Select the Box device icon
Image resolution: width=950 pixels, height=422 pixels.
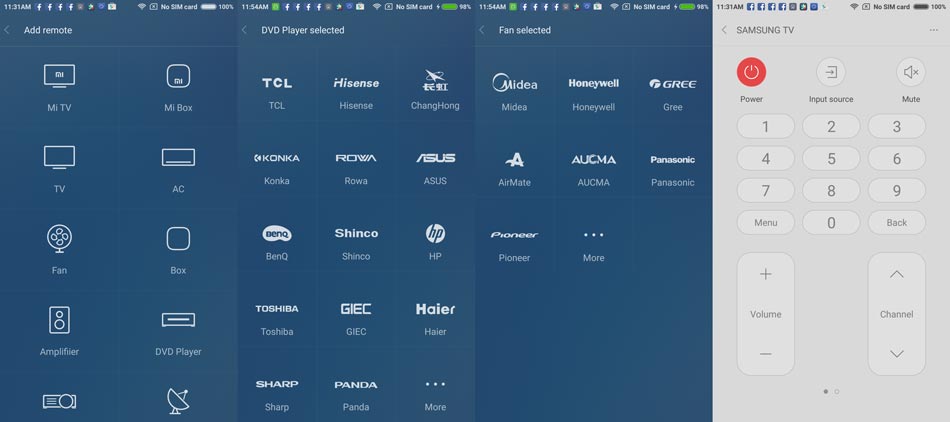[x=178, y=239]
